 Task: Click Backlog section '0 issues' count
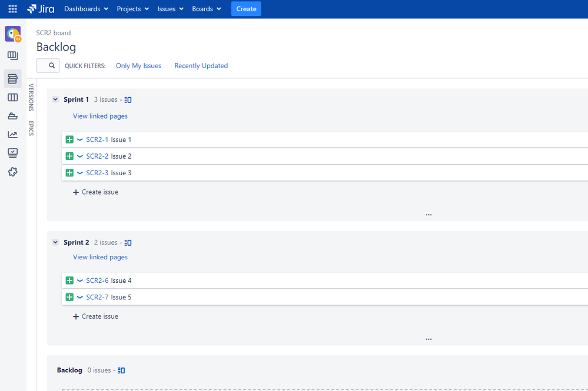click(x=99, y=370)
